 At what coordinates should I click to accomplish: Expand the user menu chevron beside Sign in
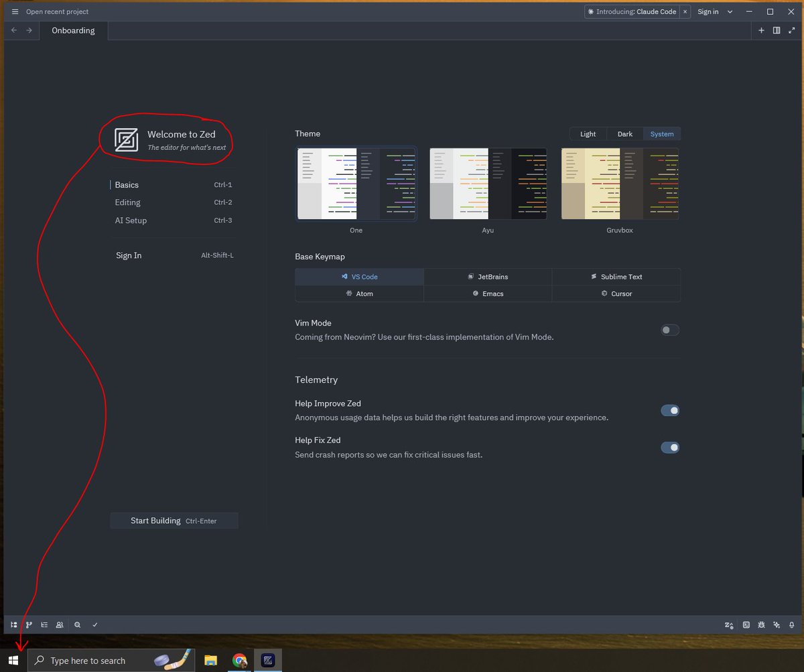(x=730, y=11)
